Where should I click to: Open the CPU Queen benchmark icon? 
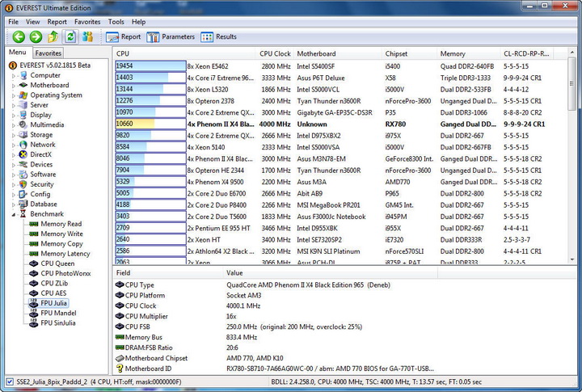pos(34,263)
